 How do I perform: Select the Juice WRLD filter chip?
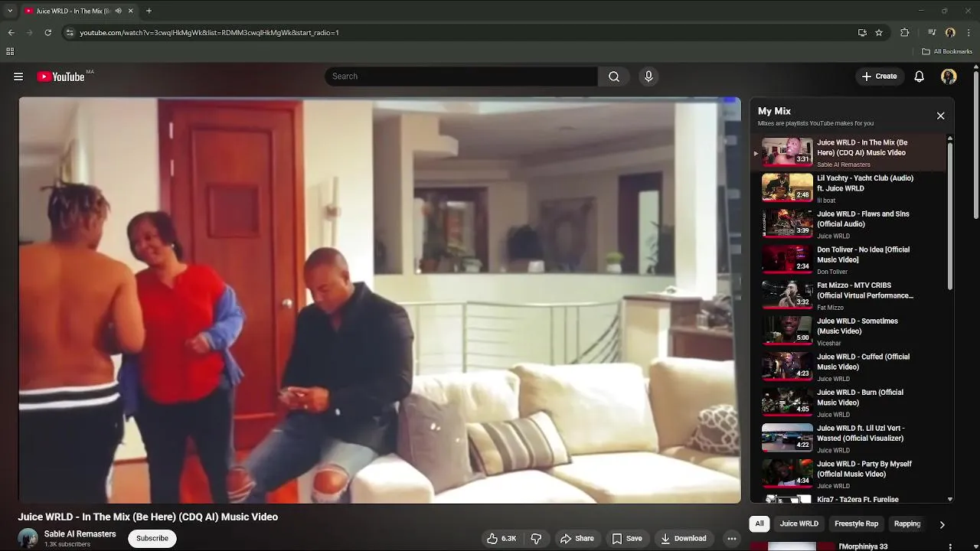tap(799, 524)
